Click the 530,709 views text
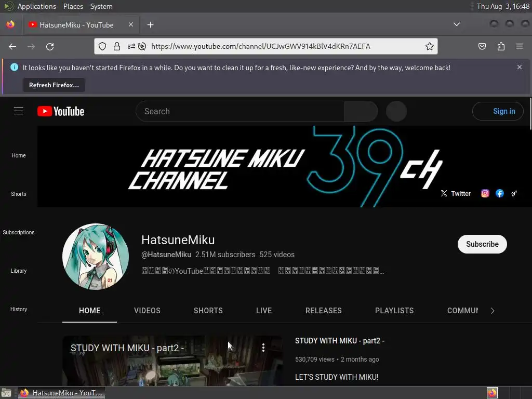This screenshot has width=532, height=399. pyautogui.click(x=314, y=360)
